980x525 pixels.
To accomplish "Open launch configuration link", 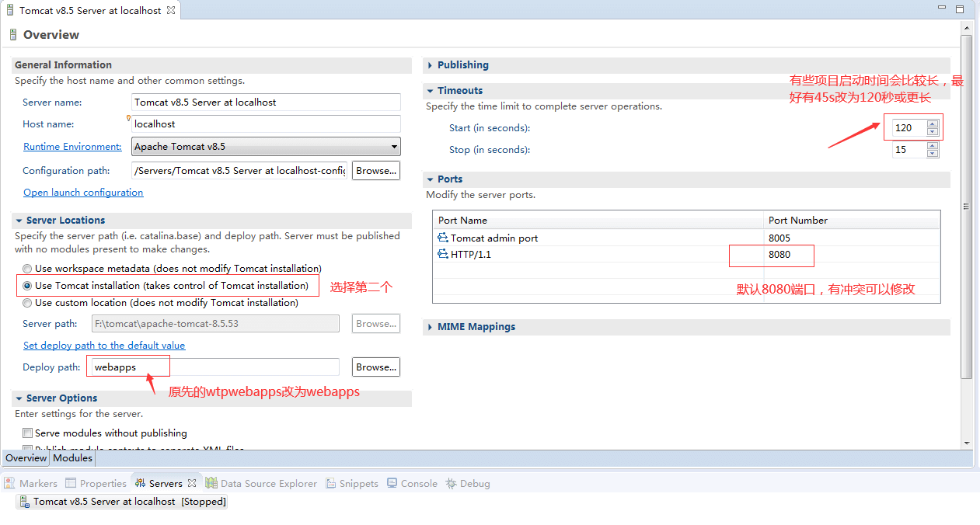I will (83, 193).
